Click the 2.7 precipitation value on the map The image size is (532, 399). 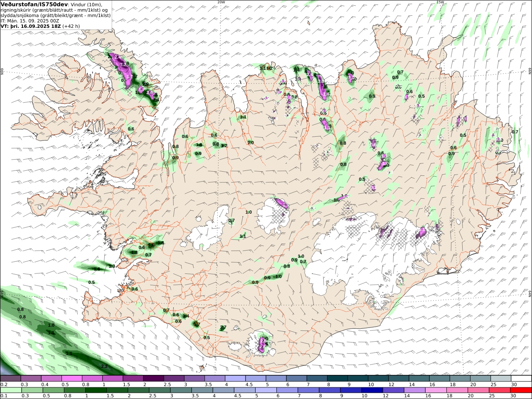click(223, 328)
